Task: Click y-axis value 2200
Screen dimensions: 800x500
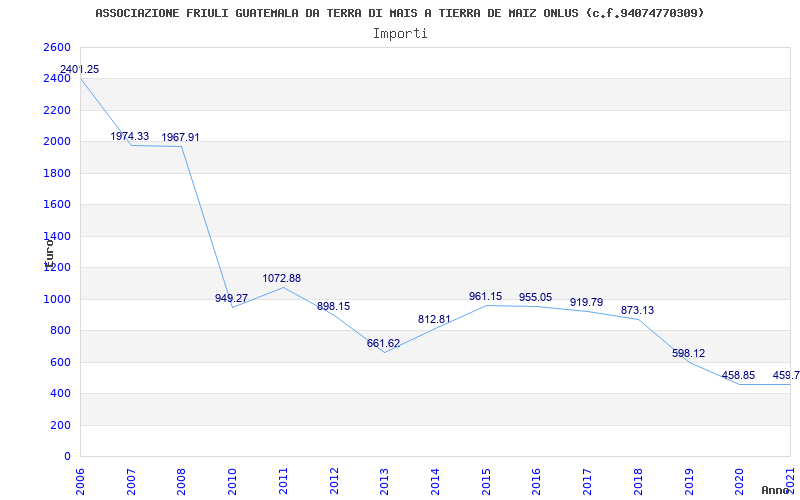Action: [x=57, y=110]
